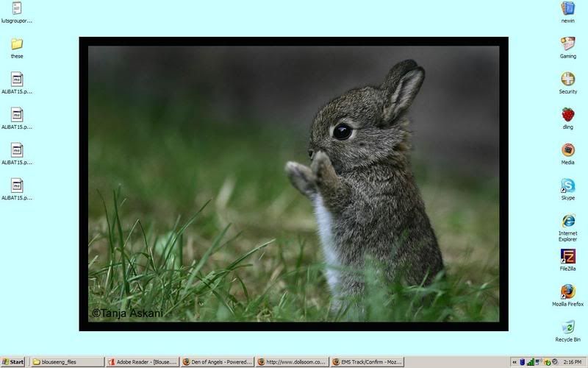Launch FileZilla from the desktop
The height and width of the screenshot is (368, 588).
(567, 256)
